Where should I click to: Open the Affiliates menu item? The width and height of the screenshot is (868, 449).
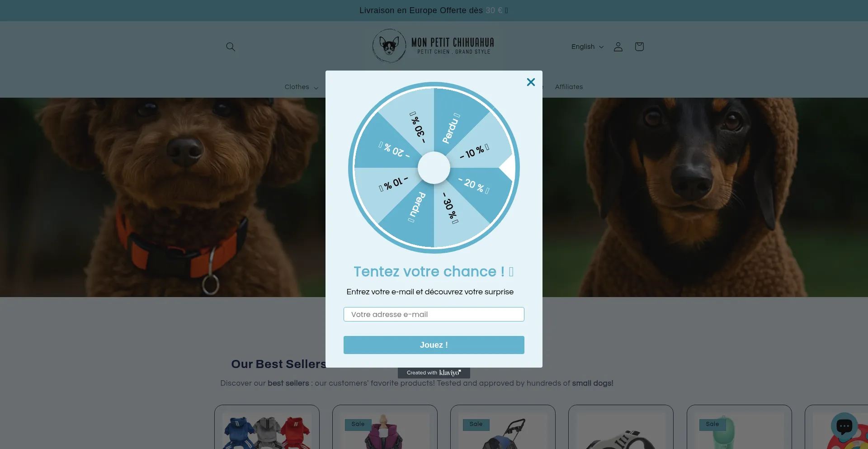pyautogui.click(x=569, y=87)
